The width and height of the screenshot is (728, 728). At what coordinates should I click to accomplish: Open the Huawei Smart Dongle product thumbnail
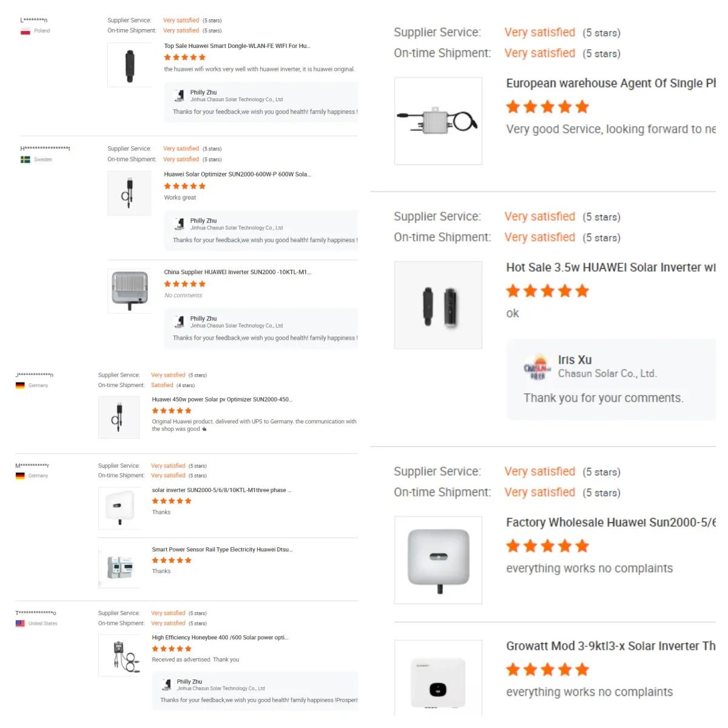pos(129,65)
